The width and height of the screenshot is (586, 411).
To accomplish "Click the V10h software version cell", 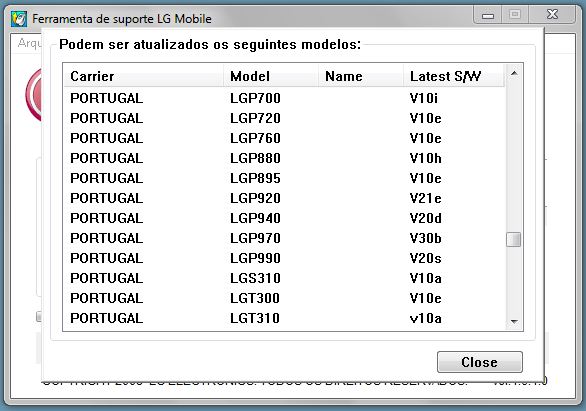I will 426,158.
